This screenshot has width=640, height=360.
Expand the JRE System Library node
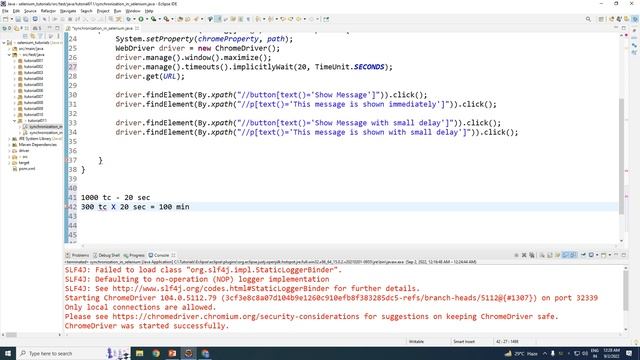pyautogui.click(x=9, y=139)
